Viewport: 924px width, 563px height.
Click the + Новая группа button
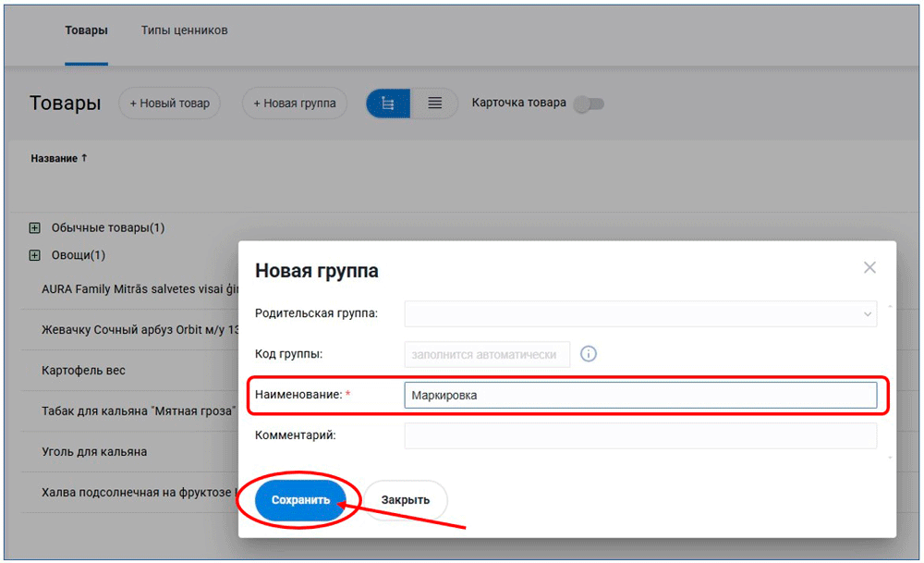(294, 104)
